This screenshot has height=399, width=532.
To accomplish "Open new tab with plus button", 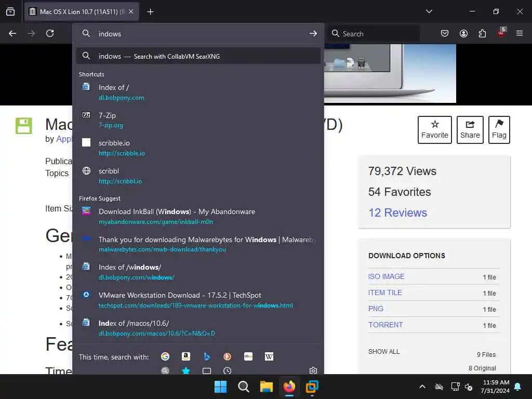I will pos(150,12).
